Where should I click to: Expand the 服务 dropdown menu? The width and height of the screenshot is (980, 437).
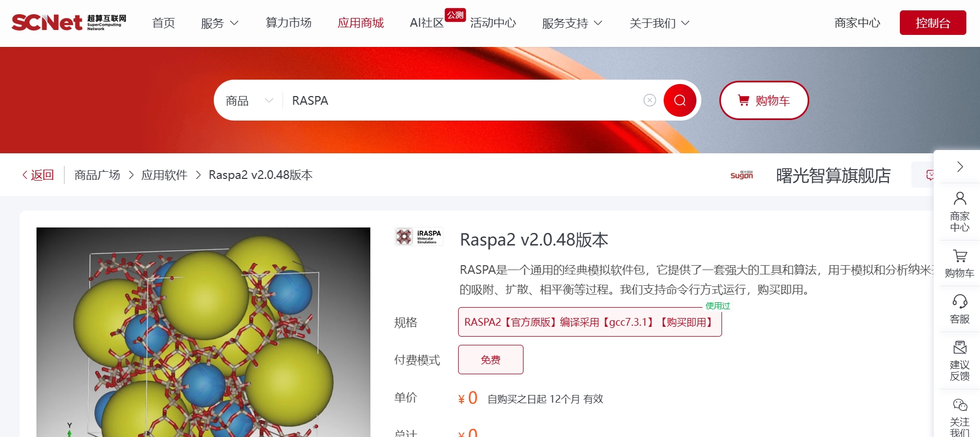[219, 23]
